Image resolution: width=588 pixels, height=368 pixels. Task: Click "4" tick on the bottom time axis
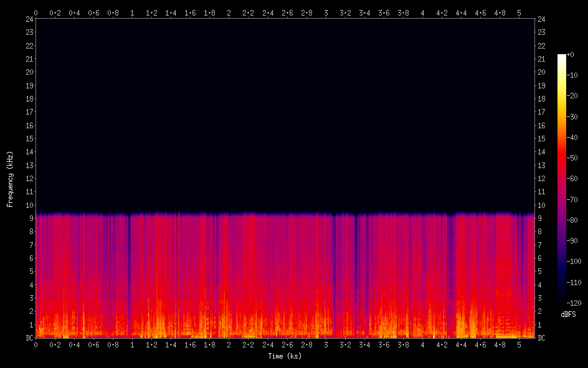(422, 345)
